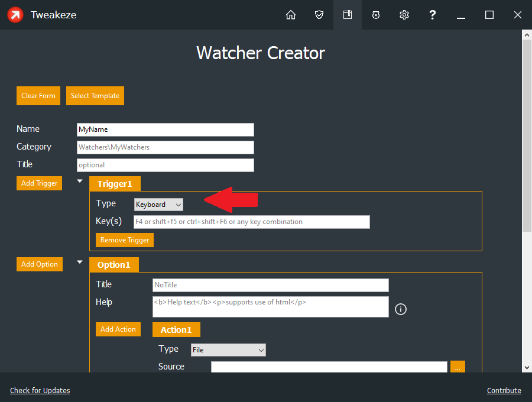The image size is (532, 402).
Task: Select the Option1 tab
Action: click(114, 265)
